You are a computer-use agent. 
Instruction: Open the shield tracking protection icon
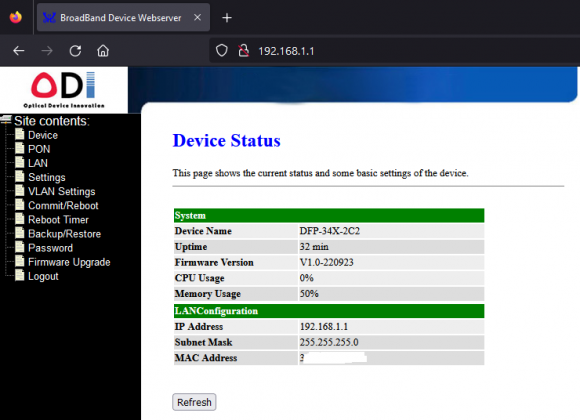222,51
